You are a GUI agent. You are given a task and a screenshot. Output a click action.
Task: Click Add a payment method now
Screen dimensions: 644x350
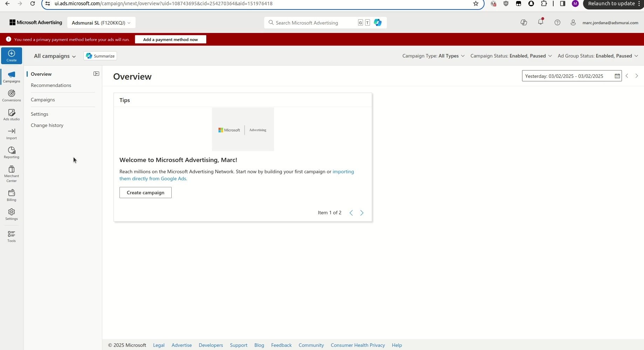(170, 40)
